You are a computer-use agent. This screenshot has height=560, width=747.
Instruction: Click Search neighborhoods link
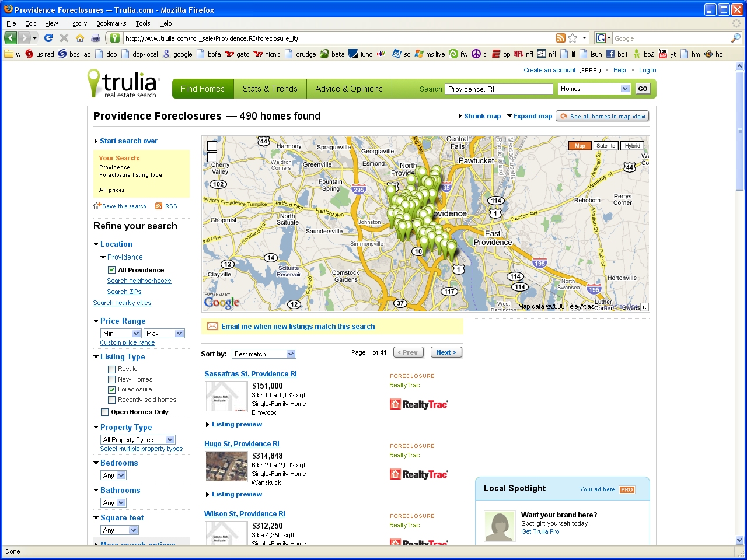139,281
